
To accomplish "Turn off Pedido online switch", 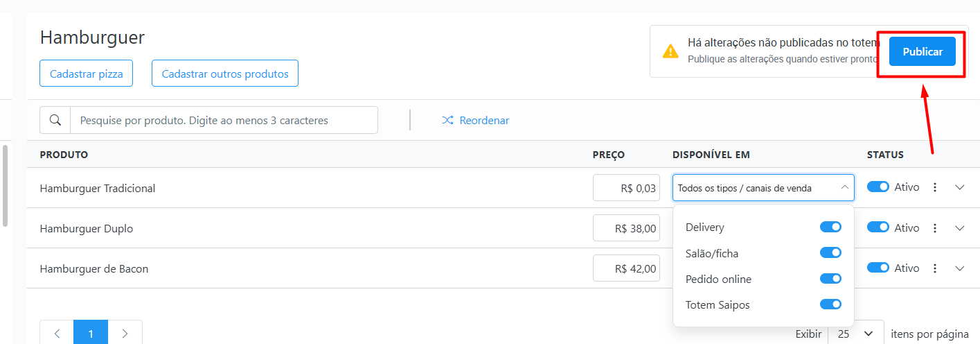I will pos(830,279).
